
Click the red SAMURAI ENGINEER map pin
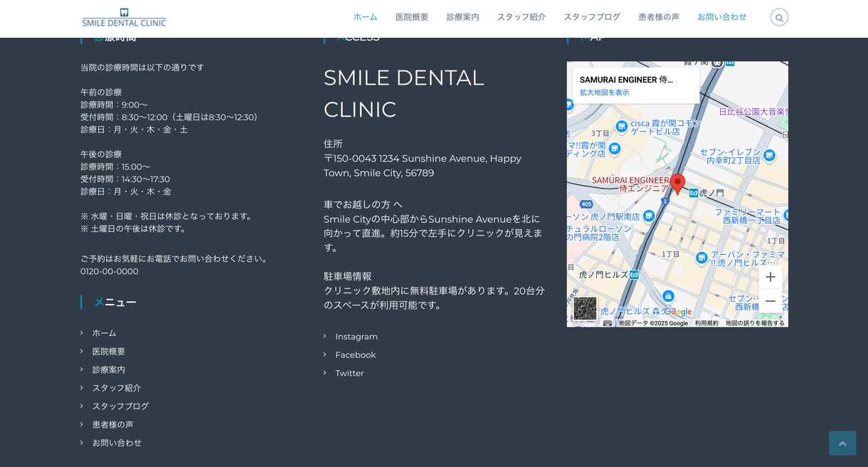(677, 184)
